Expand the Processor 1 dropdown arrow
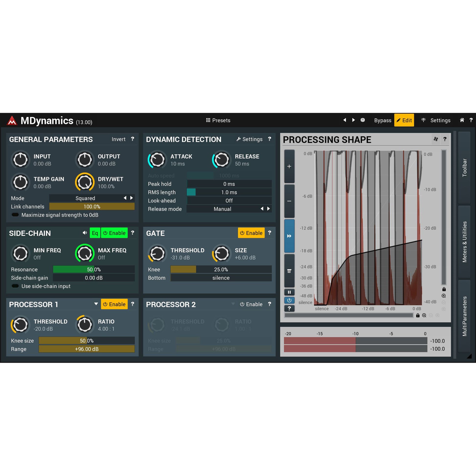This screenshot has width=476, height=476. coord(96,304)
